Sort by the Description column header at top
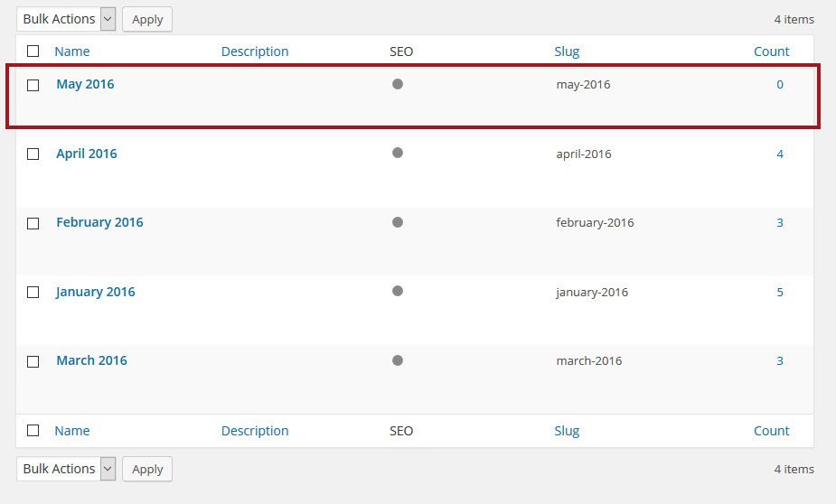The height and width of the screenshot is (504, 836). (x=255, y=51)
